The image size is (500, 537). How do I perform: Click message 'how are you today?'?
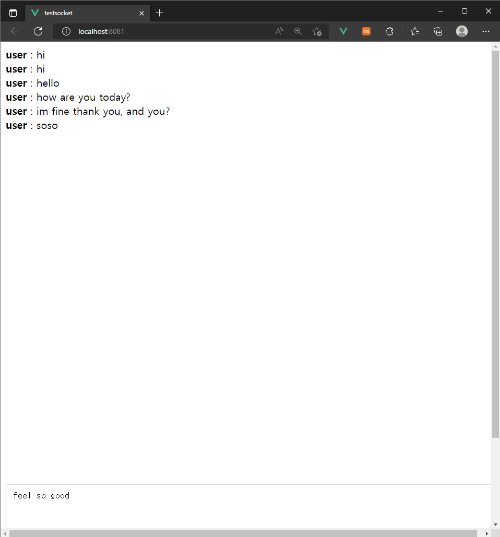point(83,98)
